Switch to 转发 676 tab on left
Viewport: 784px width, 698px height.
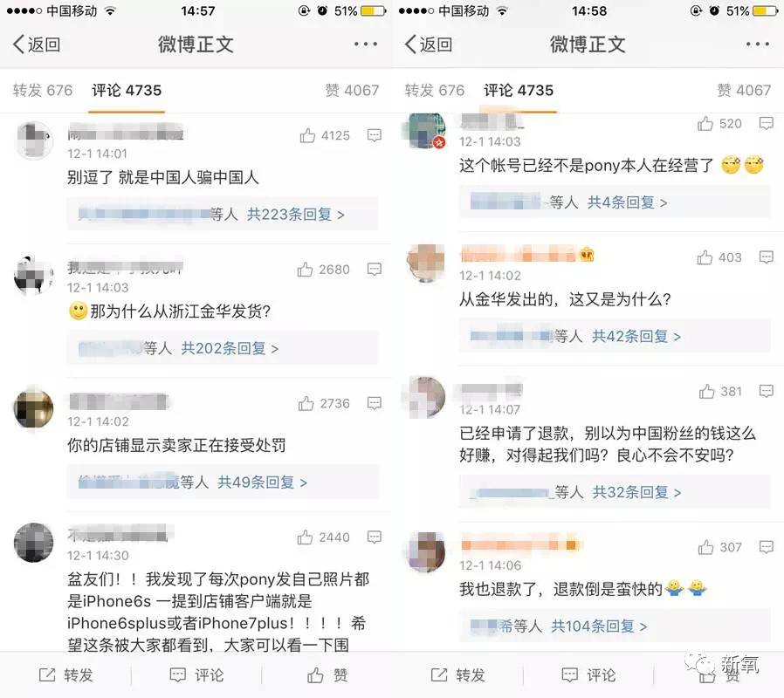pyautogui.click(x=43, y=91)
